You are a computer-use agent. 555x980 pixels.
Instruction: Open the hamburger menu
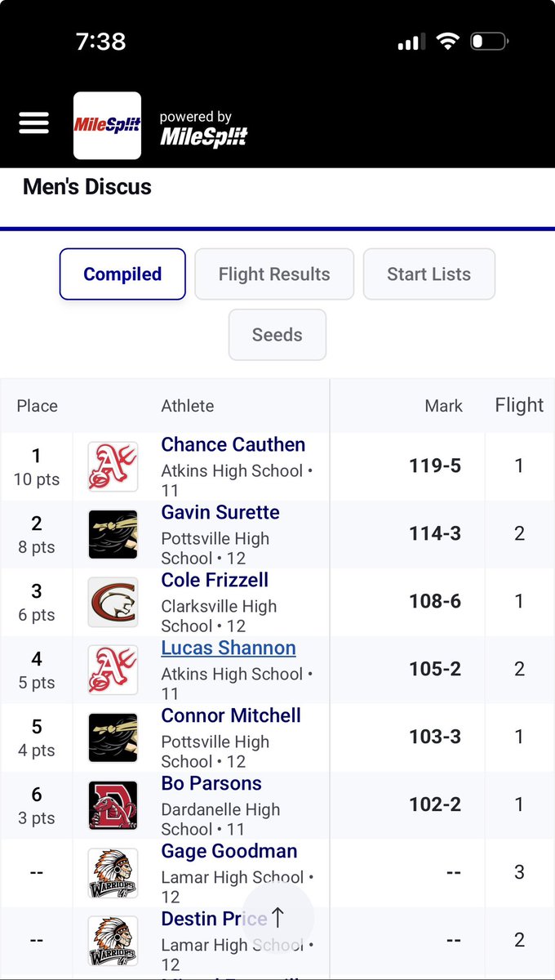coord(33,123)
